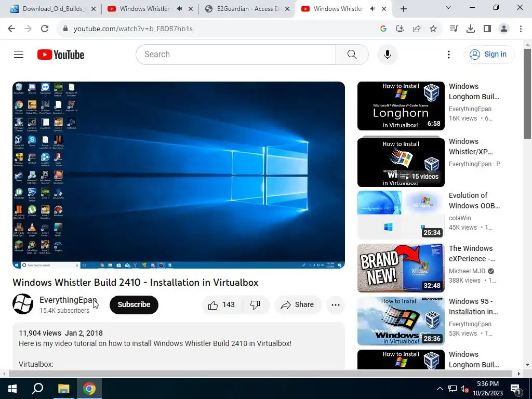Viewport: 532px width, 399px height.
Task: Open the YouTube hamburger guide menu
Action: pyautogui.click(x=19, y=54)
